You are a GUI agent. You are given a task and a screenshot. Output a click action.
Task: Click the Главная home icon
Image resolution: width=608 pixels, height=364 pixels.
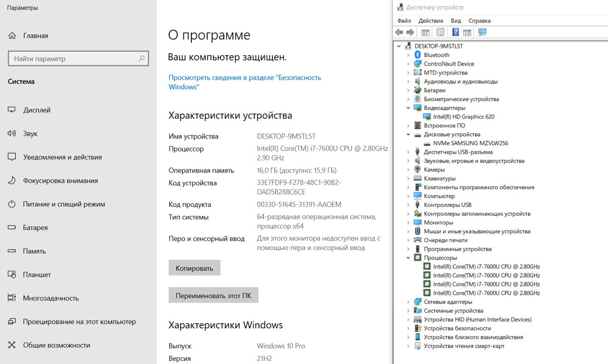point(12,36)
